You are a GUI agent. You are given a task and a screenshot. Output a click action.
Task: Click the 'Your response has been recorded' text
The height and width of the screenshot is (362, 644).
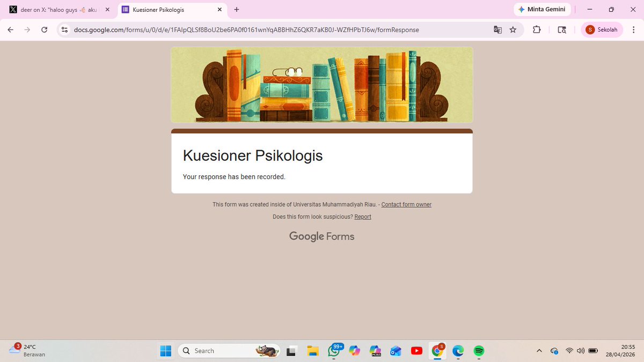click(x=234, y=176)
